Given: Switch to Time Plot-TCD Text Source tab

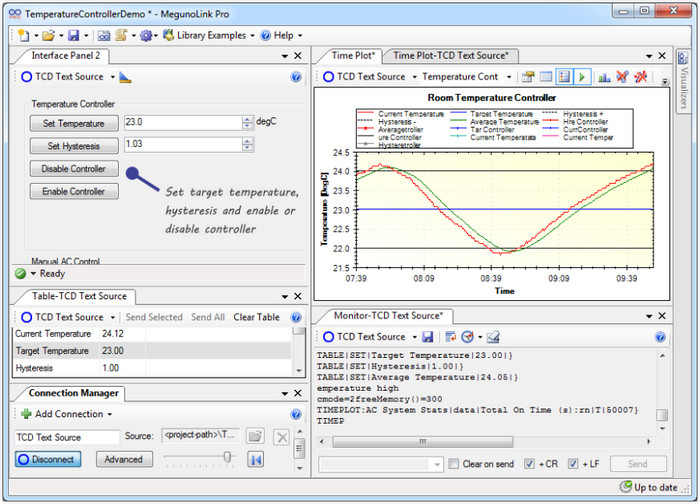Looking at the screenshot, I should (450, 56).
